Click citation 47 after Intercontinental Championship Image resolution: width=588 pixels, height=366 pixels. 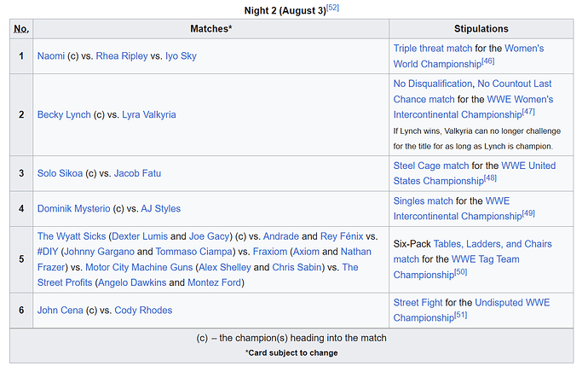528,112
